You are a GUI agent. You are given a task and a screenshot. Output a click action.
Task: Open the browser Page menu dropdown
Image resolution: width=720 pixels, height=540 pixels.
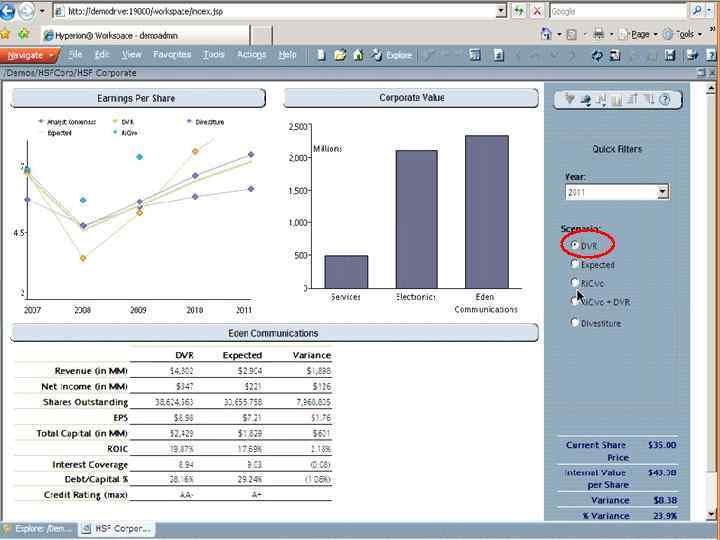pos(638,34)
